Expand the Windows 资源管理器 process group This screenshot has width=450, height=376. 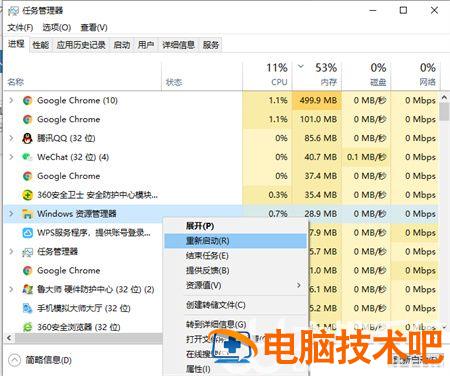[11, 214]
